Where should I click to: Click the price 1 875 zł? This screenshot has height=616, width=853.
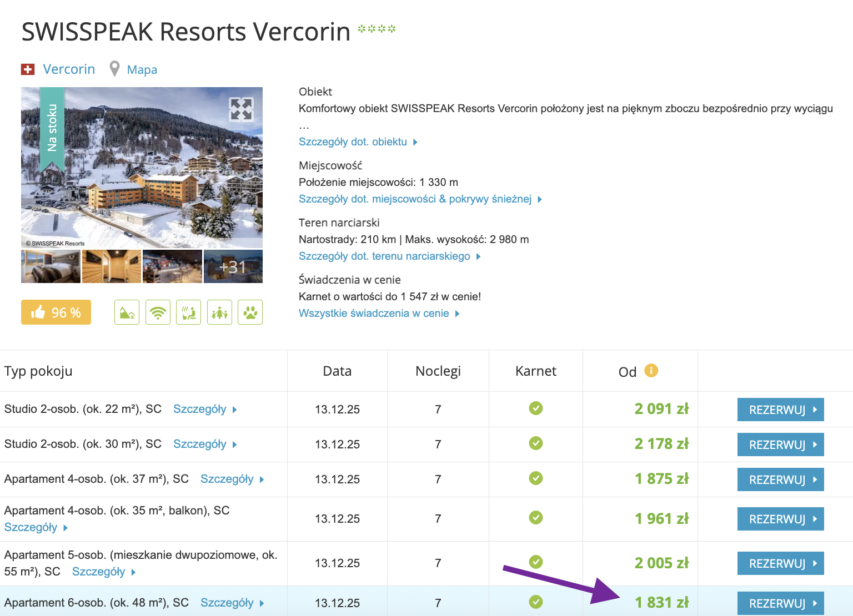pyautogui.click(x=661, y=479)
